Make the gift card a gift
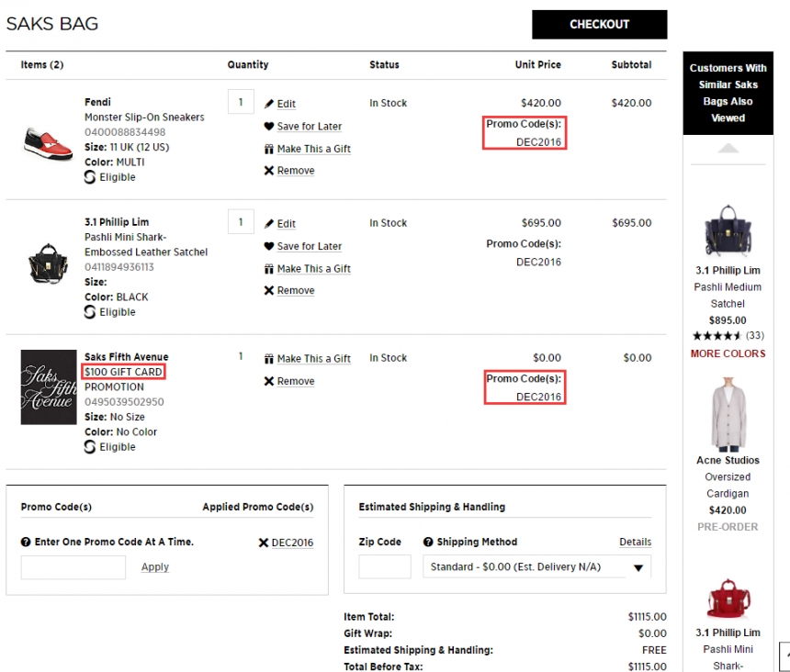This screenshot has width=790, height=672. [314, 359]
